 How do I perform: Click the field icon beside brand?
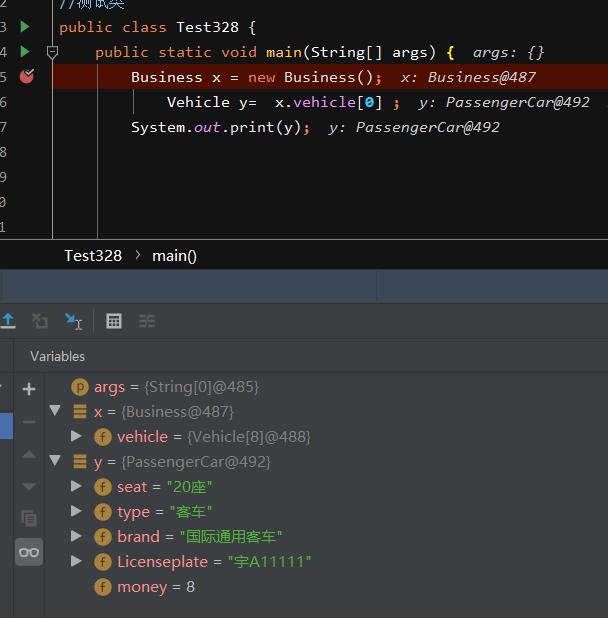[103, 537]
